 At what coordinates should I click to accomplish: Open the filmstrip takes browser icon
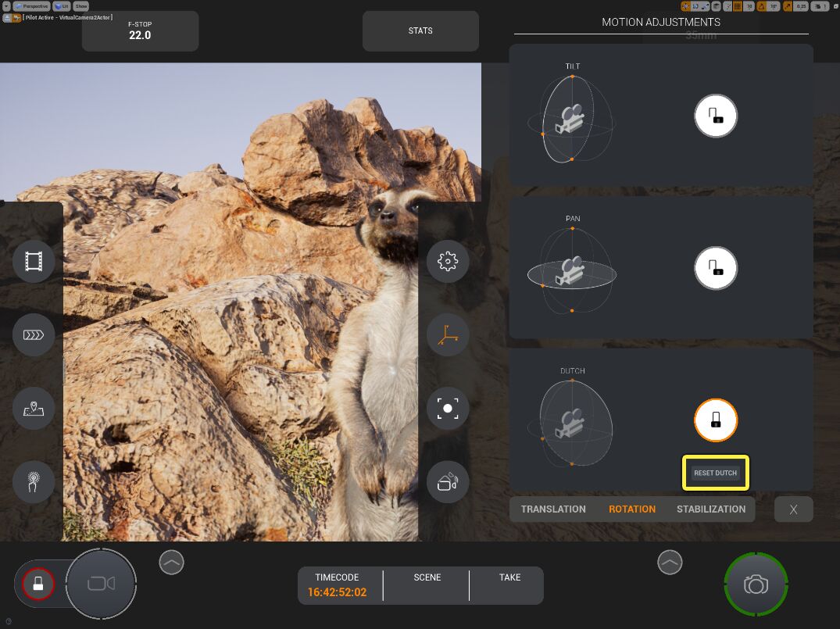34,261
